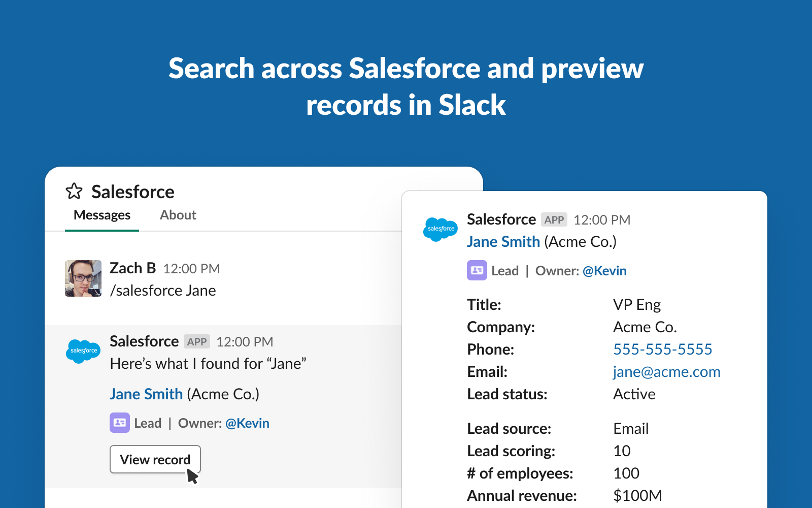Click the View record button
The width and height of the screenshot is (812, 508).
pyautogui.click(x=155, y=459)
